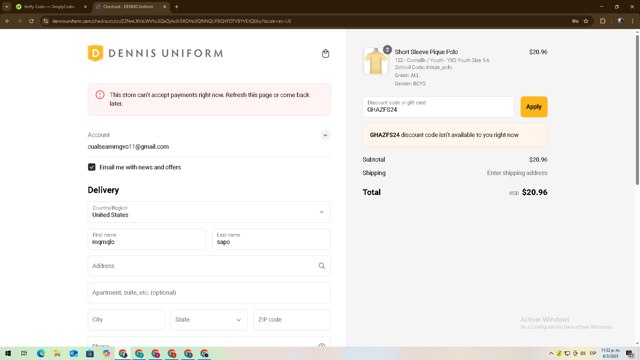This screenshot has width=640, height=360.
Task: Apply the discount code
Action: (534, 107)
